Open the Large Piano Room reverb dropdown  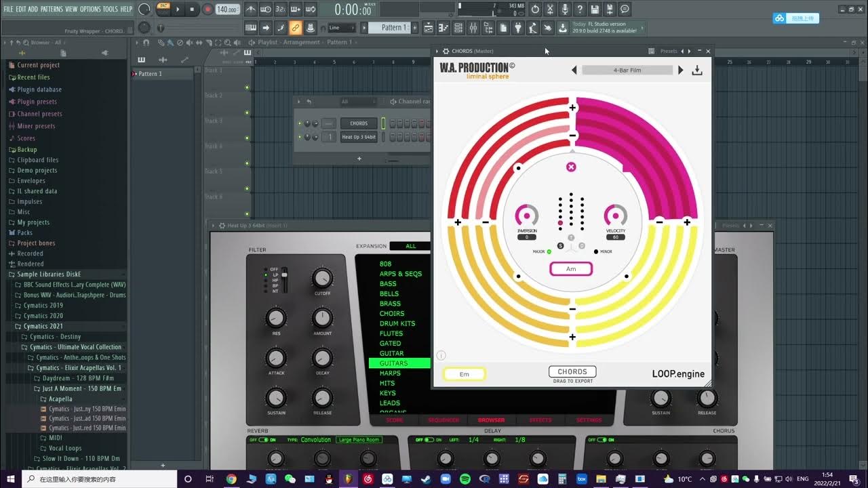(359, 440)
